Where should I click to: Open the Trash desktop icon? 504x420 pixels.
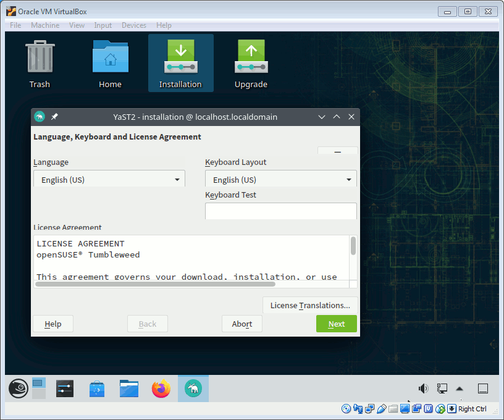pyautogui.click(x=40, y=64)
